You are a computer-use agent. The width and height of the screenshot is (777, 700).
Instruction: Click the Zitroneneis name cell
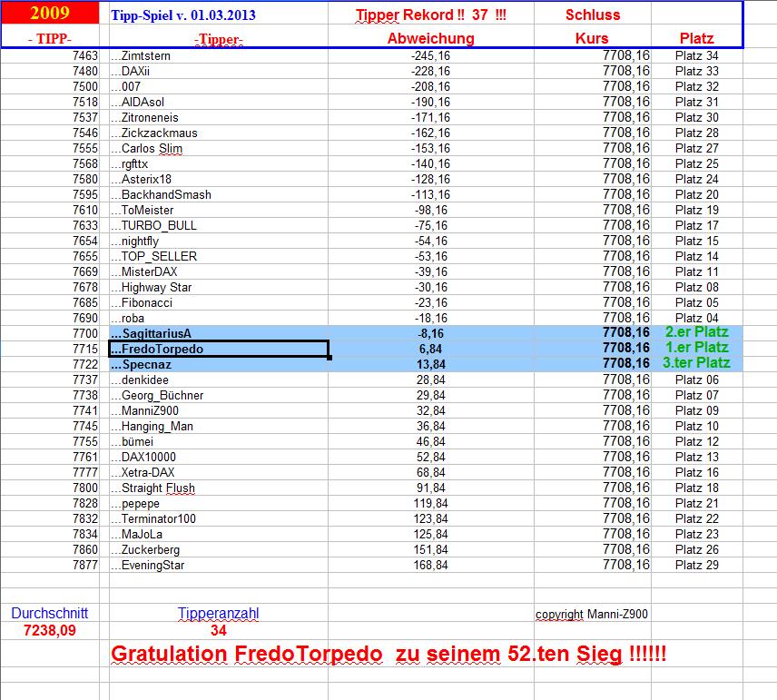point(219,117)
